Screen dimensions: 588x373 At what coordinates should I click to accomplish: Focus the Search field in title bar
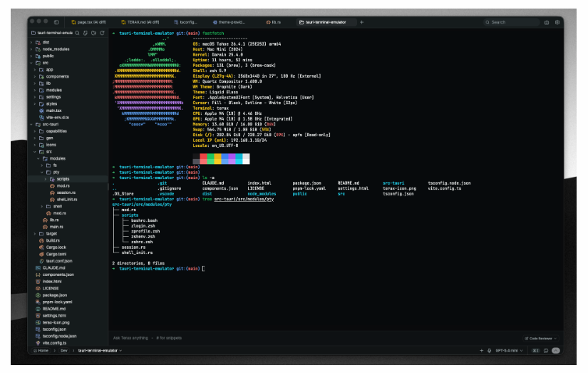pyautogui.click(x=511, y=22)
